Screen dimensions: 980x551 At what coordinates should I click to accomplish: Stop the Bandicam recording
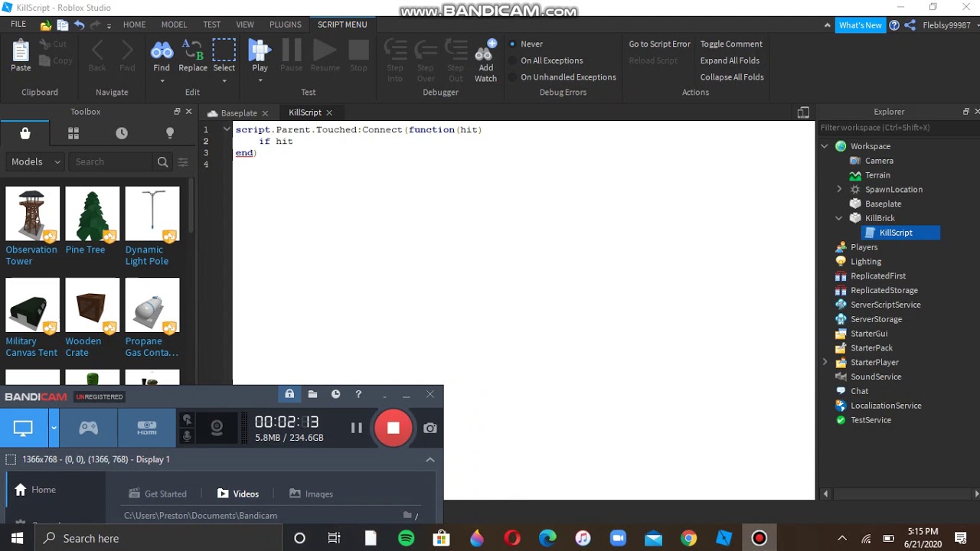tap(393, 428)
